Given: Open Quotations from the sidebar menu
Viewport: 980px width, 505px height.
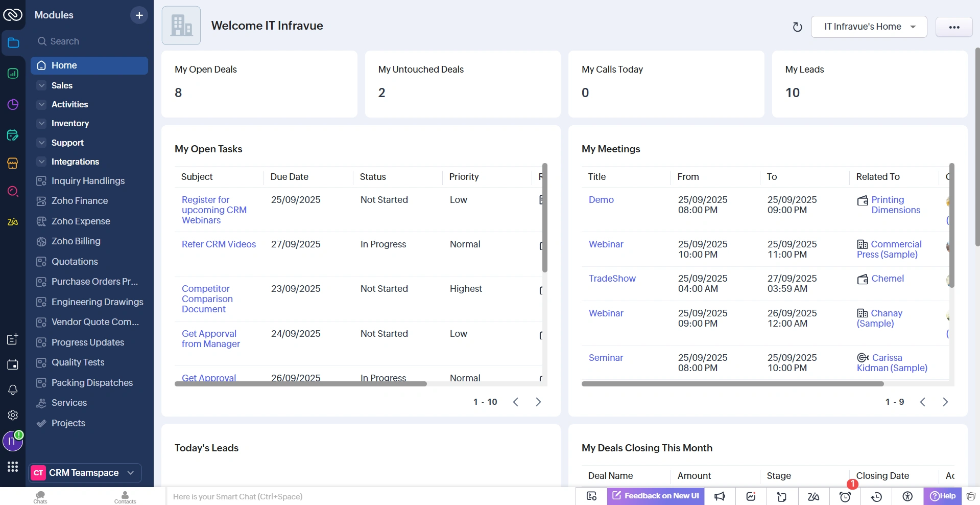Looking at the screenshot, I should pyautogui.click(x=74, y=261).
